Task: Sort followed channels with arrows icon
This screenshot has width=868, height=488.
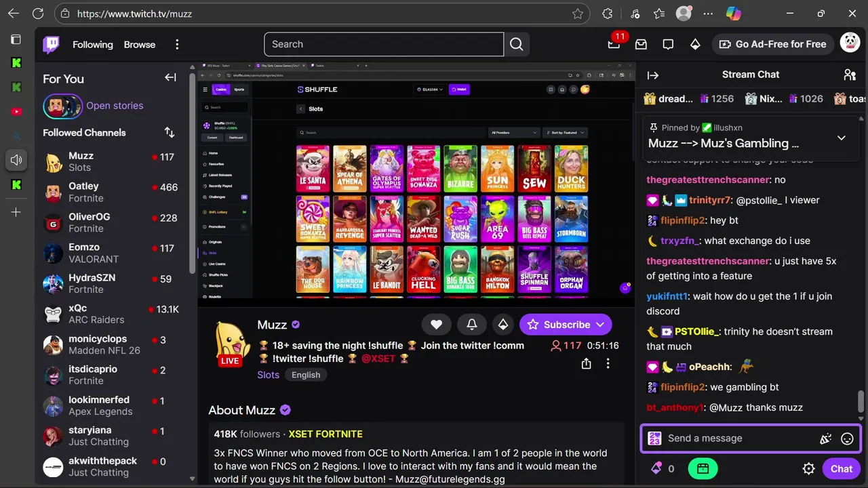Action: [x=170, y=132]
